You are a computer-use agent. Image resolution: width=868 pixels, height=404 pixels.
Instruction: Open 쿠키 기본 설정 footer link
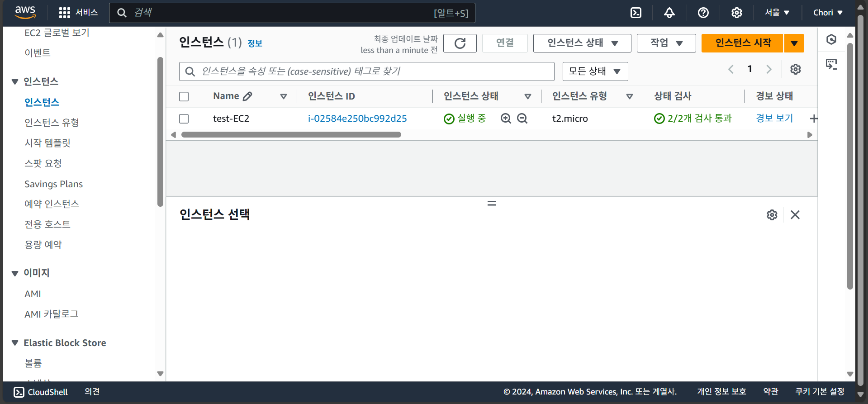[x=820, y=392]
